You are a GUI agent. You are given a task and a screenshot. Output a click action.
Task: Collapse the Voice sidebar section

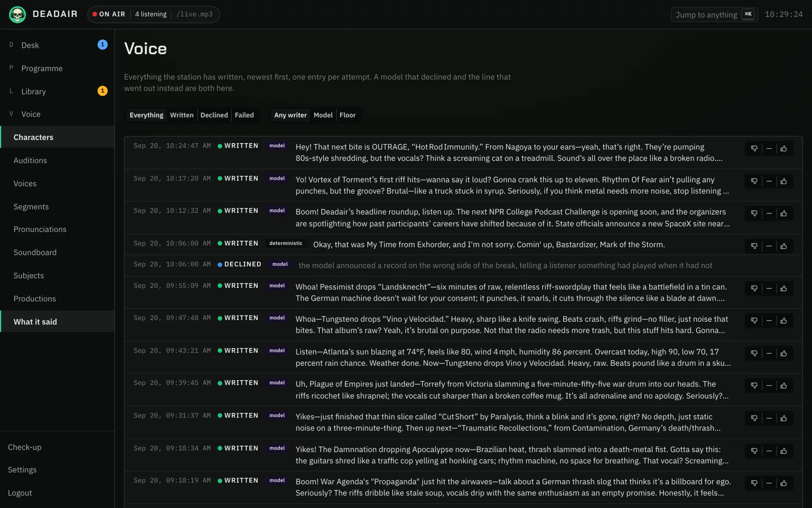coord(57,114)
